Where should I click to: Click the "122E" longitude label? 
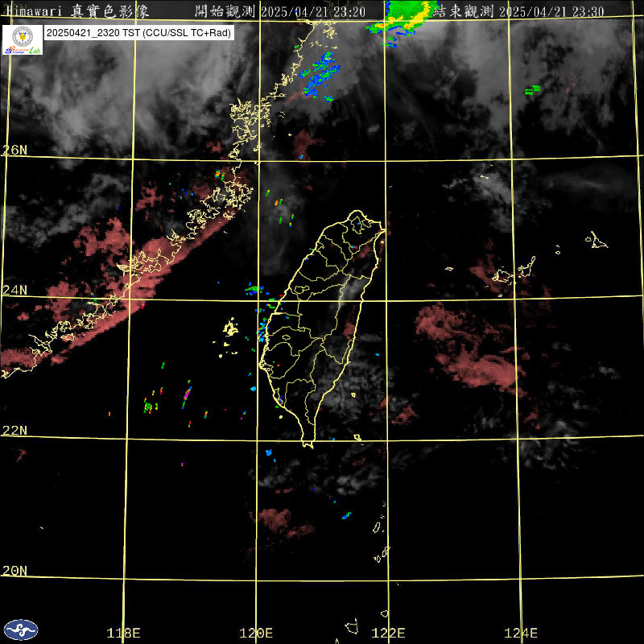[388, 633]
